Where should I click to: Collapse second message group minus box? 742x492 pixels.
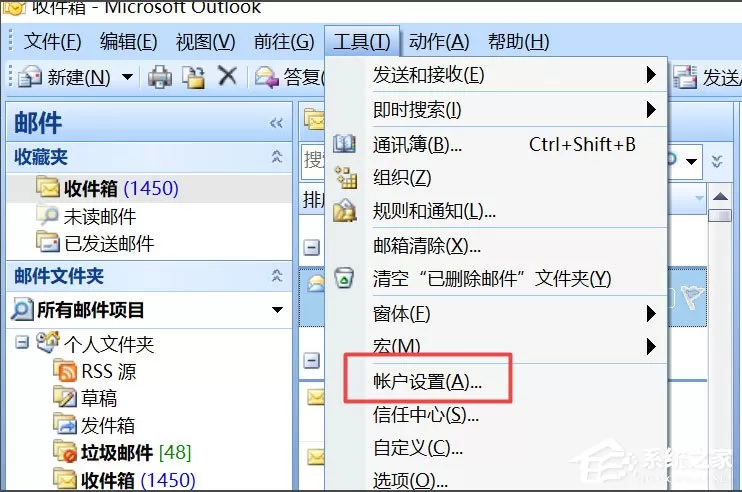click(311, 361)
